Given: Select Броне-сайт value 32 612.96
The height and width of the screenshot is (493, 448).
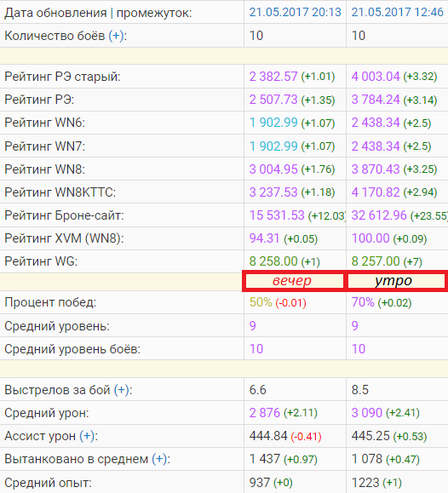Looking at the screenshot, I should point(379,215).
